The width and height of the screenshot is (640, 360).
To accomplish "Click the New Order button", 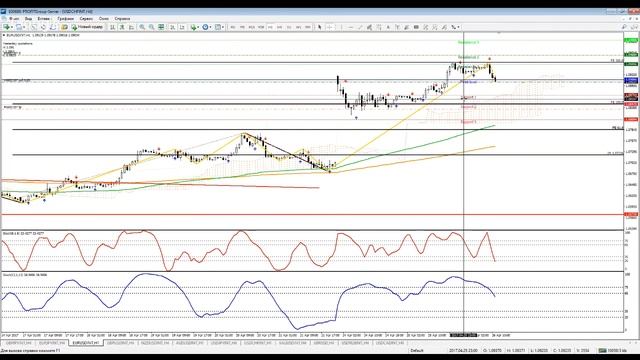I will (87, 27).
